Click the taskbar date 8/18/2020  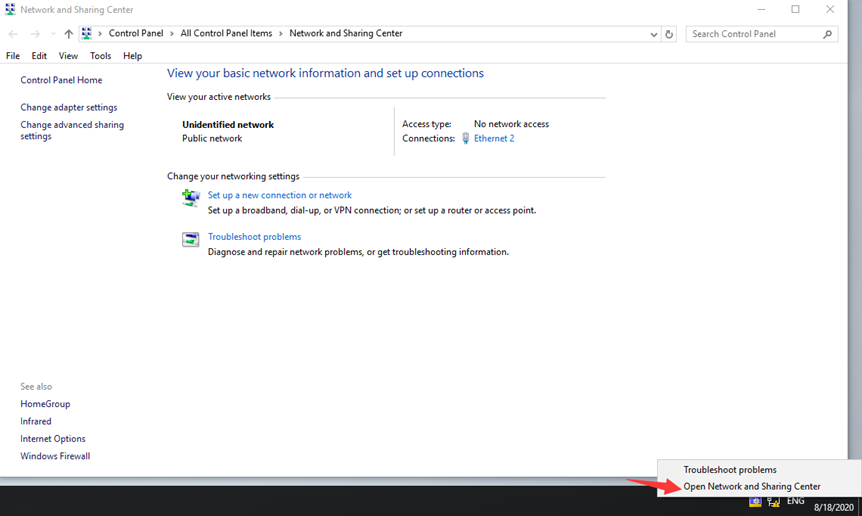pyautogui.click(x=834, y=507)
